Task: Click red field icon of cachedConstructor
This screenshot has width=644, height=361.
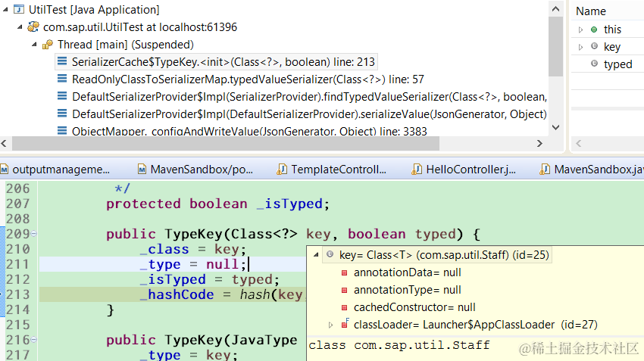Action: coord(345,308)
